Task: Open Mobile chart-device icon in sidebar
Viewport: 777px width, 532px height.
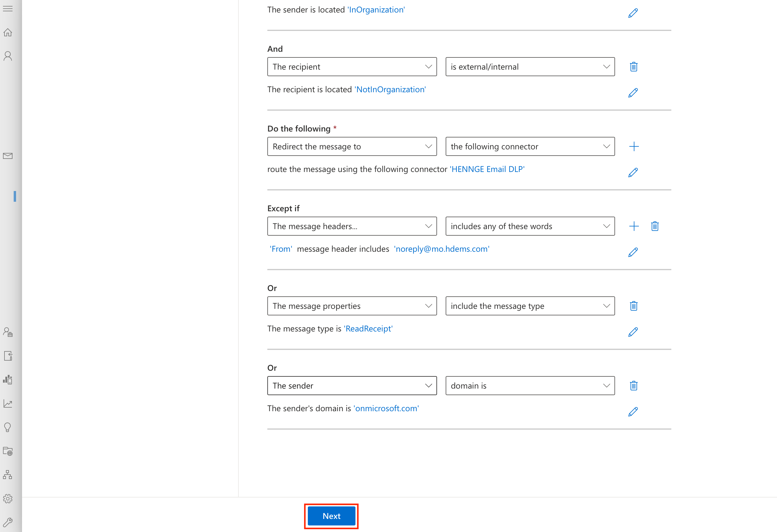Action: click(x=8, y=379)
